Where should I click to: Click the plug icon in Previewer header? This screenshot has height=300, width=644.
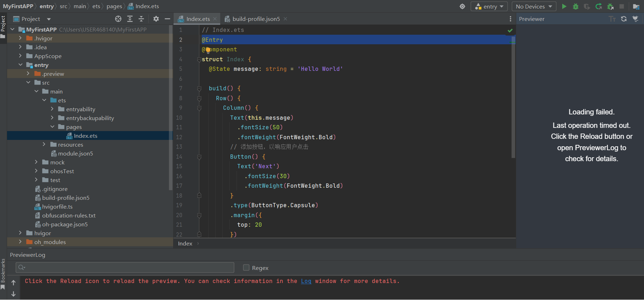pyautogui.click(x=636, y=19)
